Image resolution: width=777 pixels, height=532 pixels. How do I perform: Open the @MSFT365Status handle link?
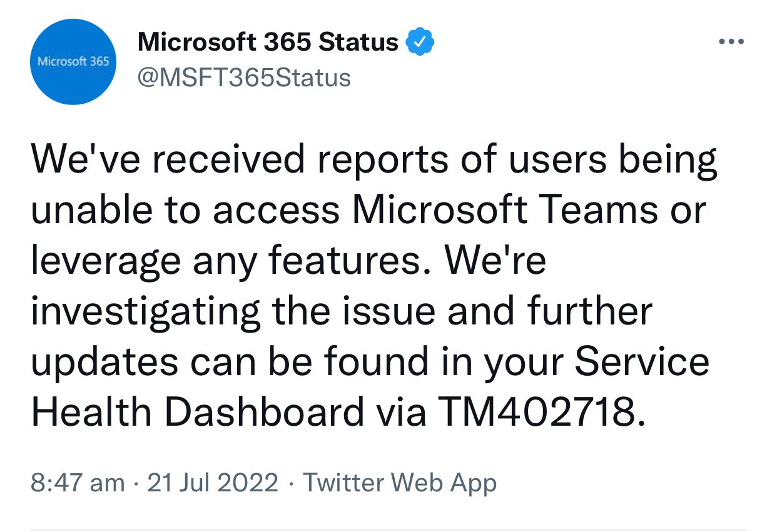[244, 78]
